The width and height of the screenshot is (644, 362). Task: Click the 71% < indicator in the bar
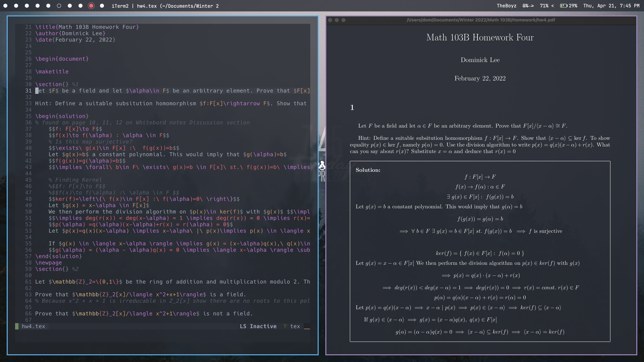click(547, 6)
